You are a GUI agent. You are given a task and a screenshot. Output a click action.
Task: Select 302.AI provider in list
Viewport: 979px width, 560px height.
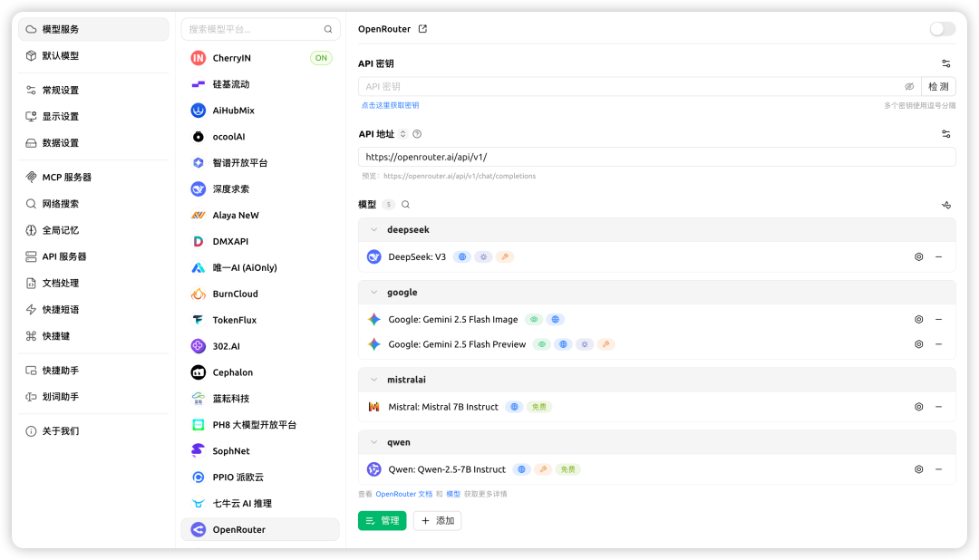260,346
